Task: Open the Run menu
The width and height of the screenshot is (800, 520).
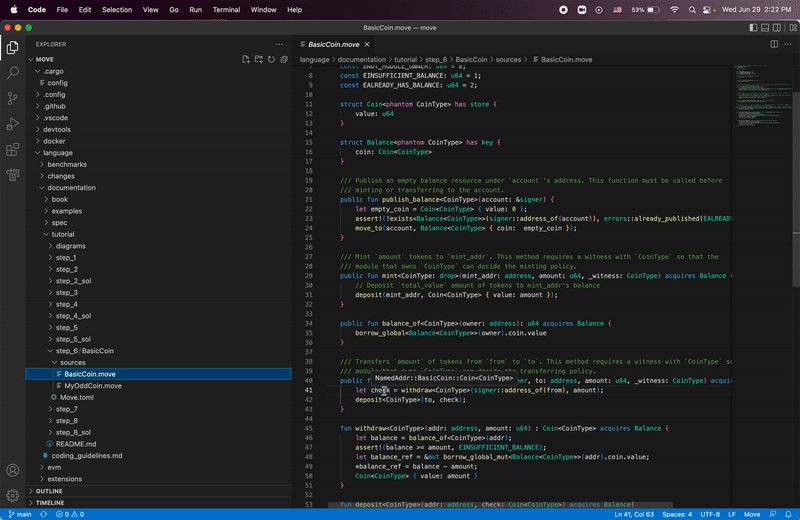Action: [195, 10]
